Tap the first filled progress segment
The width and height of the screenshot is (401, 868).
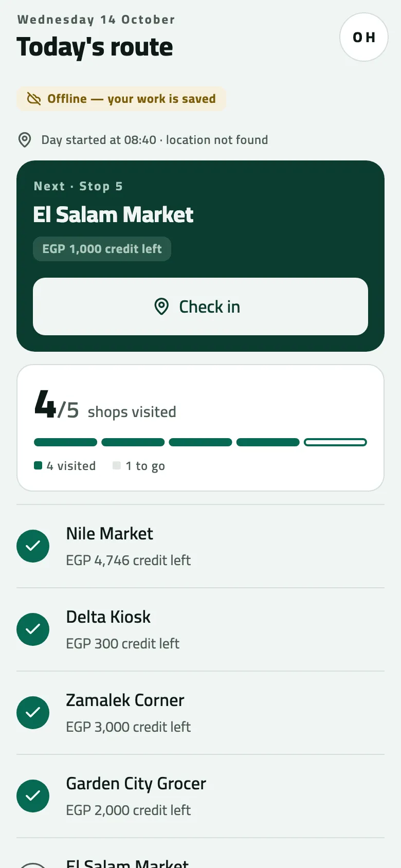[65, 442]
